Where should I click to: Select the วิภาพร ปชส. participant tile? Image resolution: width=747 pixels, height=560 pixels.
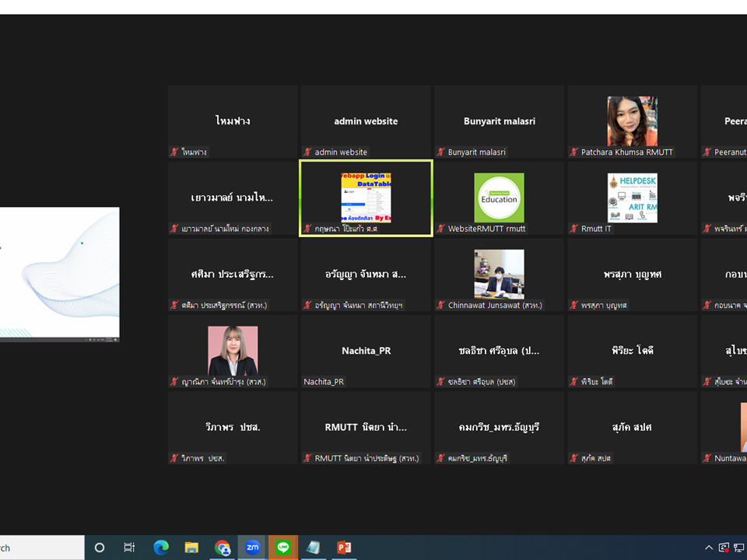[x=233, y=428]
